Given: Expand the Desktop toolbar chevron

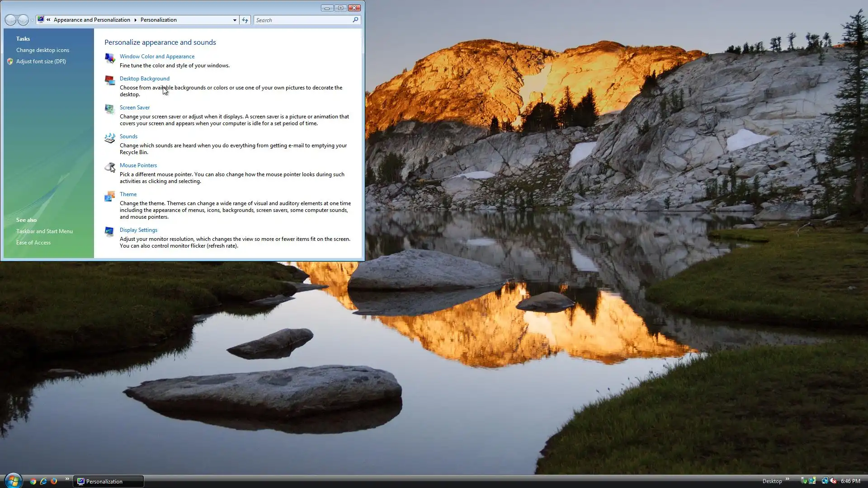Looking at the screenshot, I should point(787,479).
